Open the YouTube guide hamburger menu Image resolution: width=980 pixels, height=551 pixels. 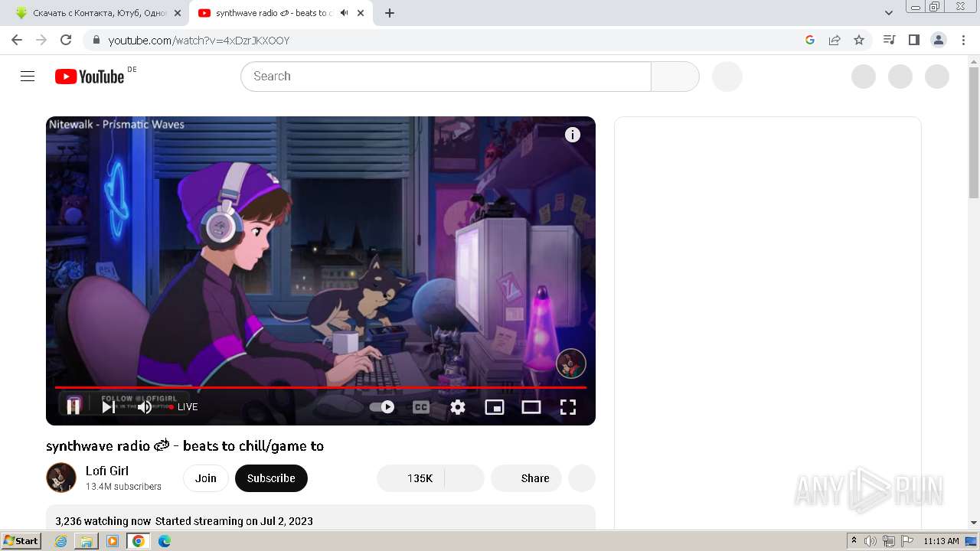pos(28,77)
